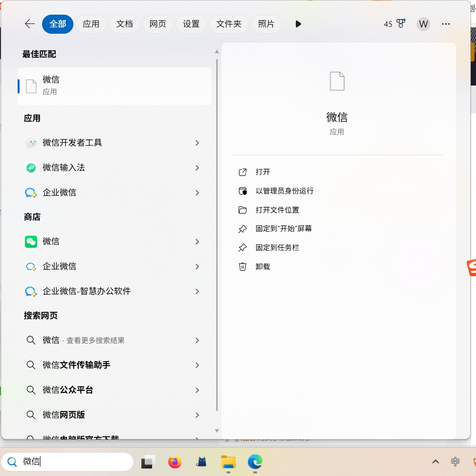Image resolution: width=476 pixels, height=476 pixels.
Task: Open the three-dot more options menu
Action: 446,24
